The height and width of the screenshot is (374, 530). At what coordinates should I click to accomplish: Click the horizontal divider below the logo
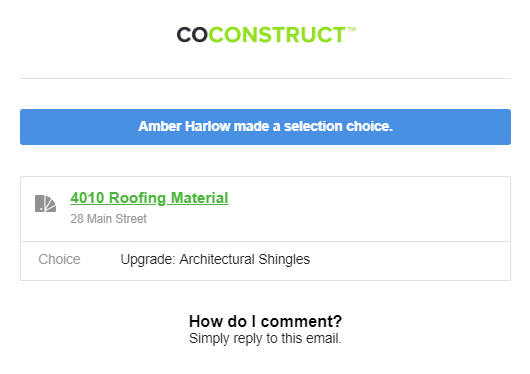[265, 78]
